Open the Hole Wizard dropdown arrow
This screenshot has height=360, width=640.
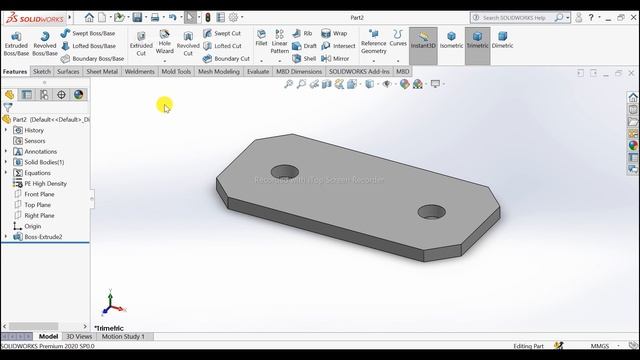pos(164,61)
